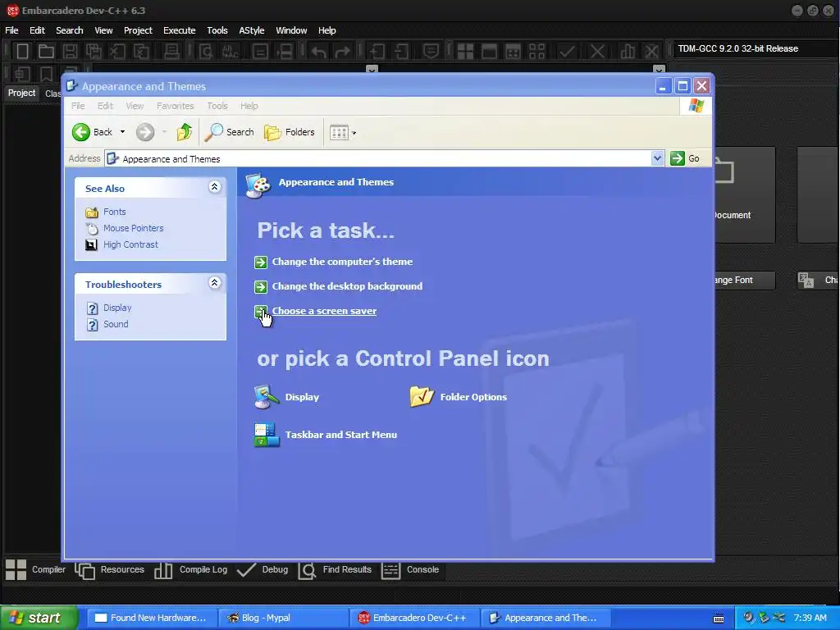The width and height of the screenshot is (840, 630).
Task: Click the Rebuild All grid icon in Dev-C++
Action: pyautogui.click(x=536, y=52)
